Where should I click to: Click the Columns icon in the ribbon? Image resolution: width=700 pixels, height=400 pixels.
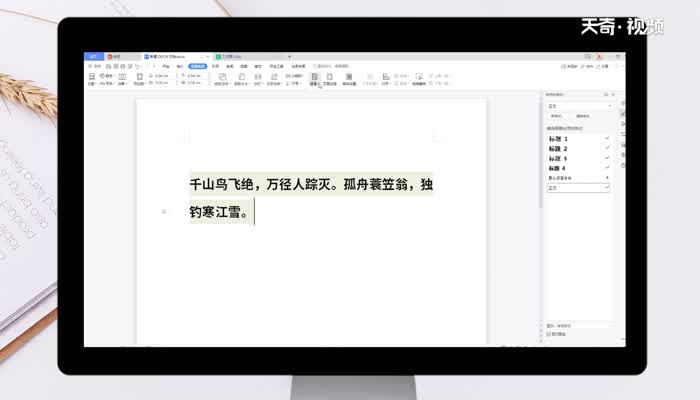click(x=258, y=79)
